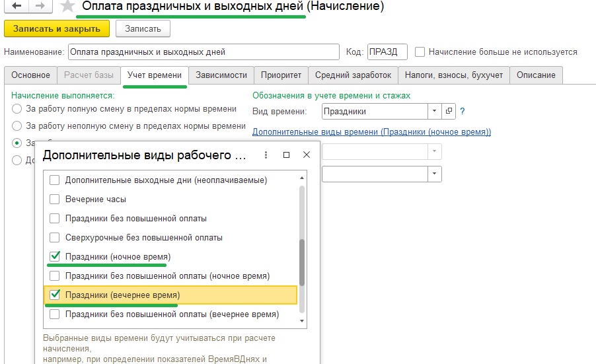Go back with the left arrow
Screen dimensions: 596x364
[x=16, y=5]
